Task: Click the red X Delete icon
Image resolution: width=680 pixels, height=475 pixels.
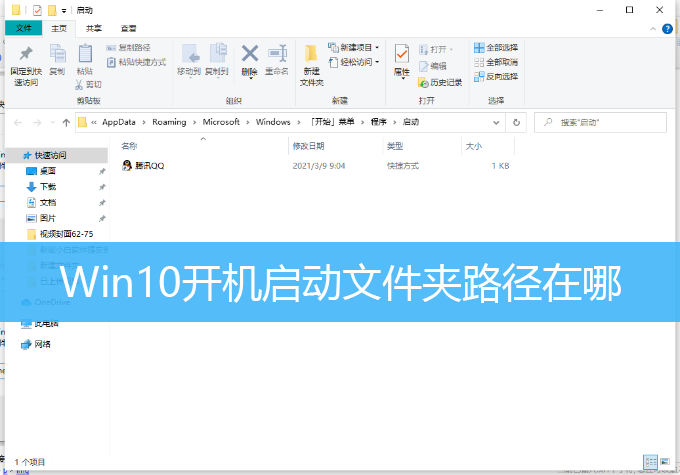Action: (x=250, y=54)
